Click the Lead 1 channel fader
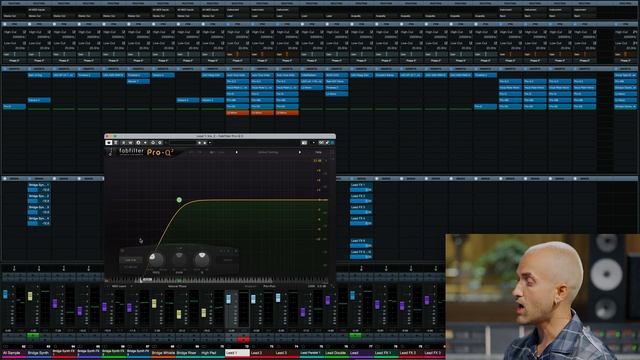 coord(229,299)
